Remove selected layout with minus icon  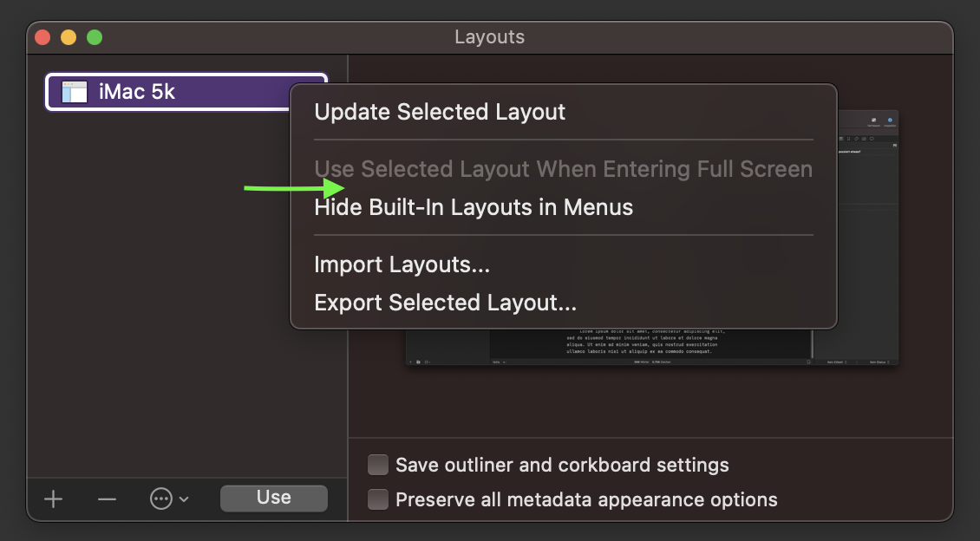coord(107,499)
